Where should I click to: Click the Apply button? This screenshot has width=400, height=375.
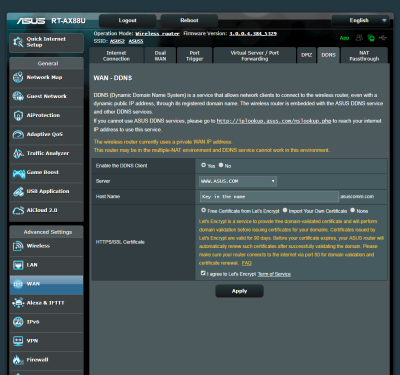tap(239, 291)
